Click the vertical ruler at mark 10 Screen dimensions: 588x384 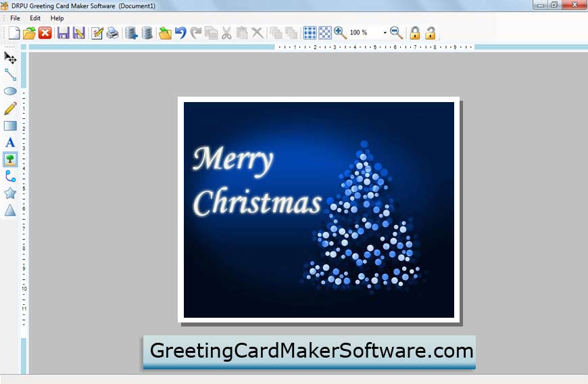(24, 289)
